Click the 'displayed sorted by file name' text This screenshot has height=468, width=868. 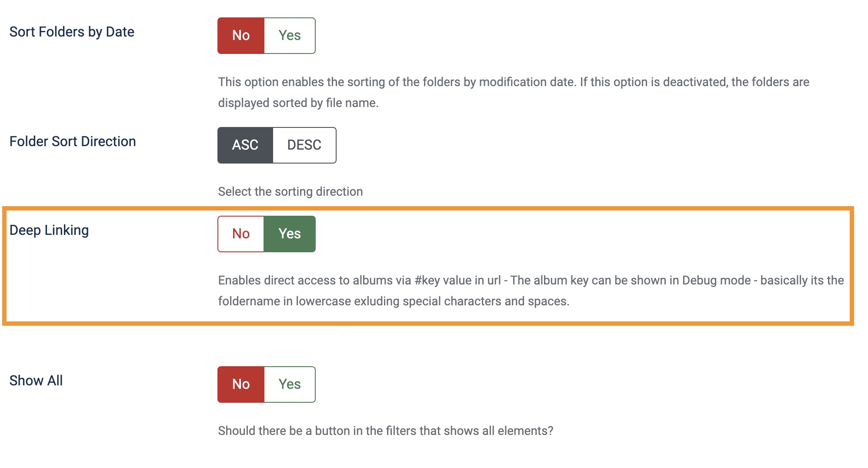(x=298, y=103)
